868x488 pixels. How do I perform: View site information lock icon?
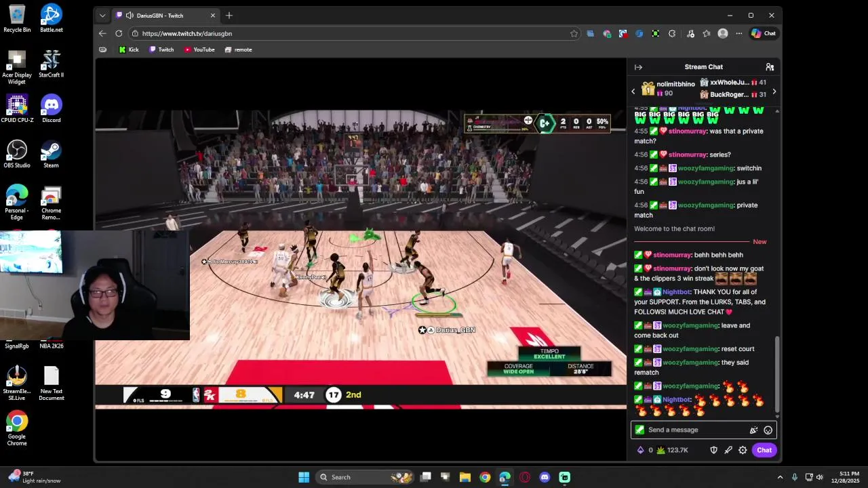click(x=136, y=33)
